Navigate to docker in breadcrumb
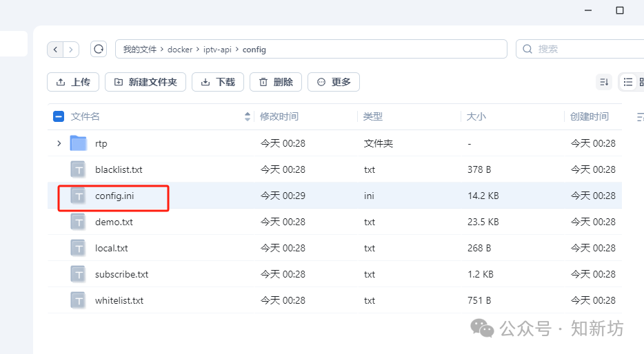The height and width of the screenshot is (354, 644). click(180, 49)
